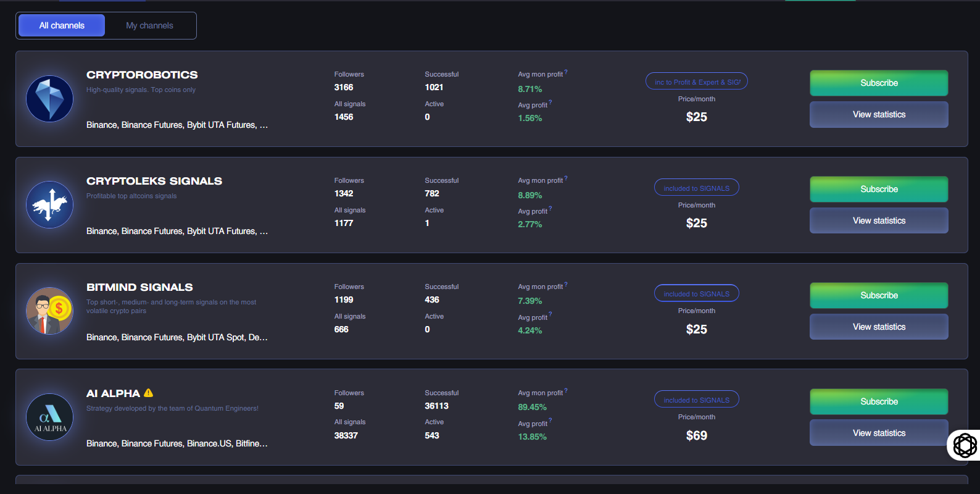Screen dimensions: 980x494
Task: Subscribe to the Cryptorobotics channel
Action: click(878, 83)
